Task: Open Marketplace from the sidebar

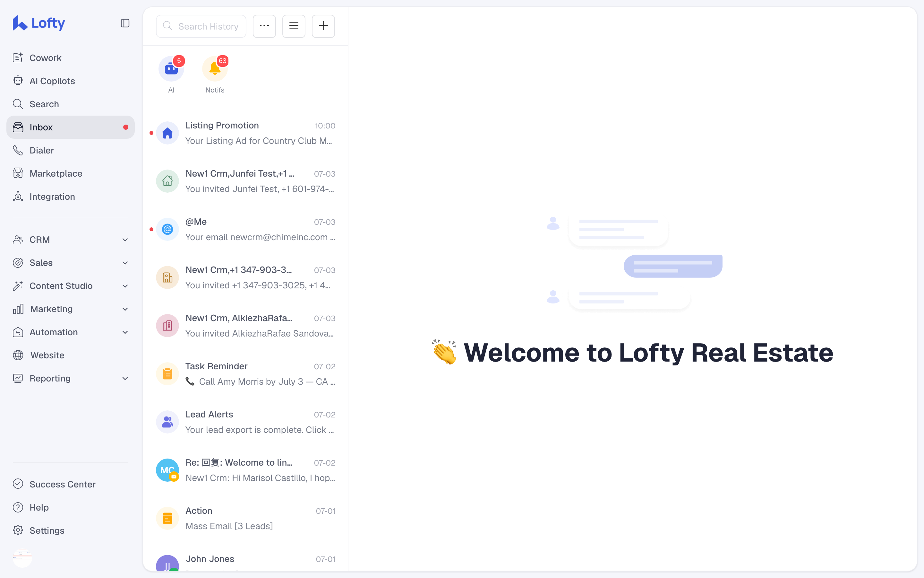Action: coord(71,173)
